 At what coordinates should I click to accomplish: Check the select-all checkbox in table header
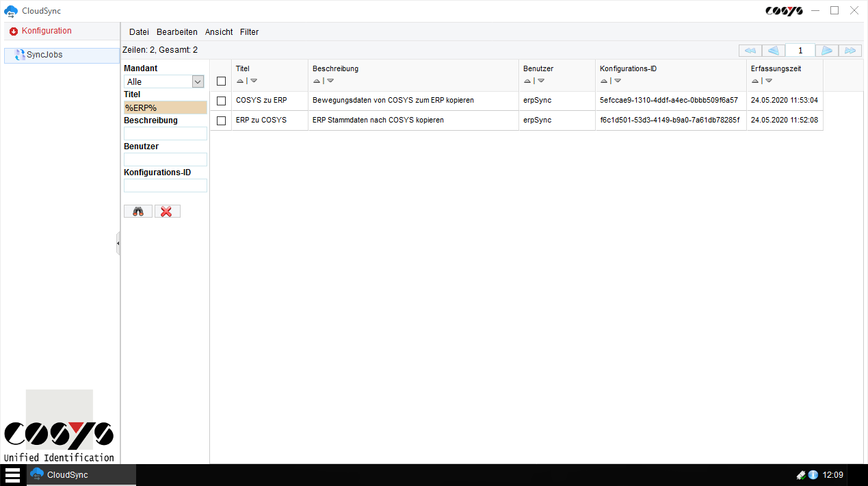[x=221, y=81]
